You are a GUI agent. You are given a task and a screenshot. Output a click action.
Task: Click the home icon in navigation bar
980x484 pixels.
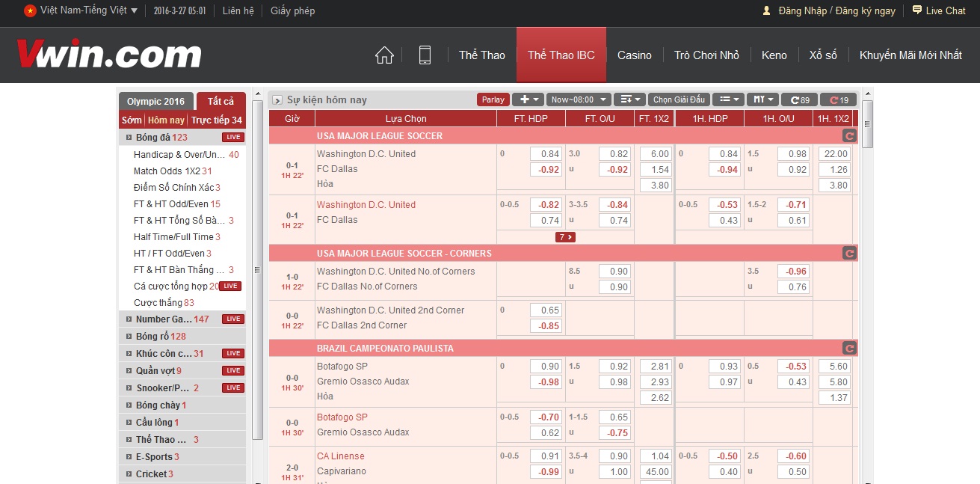384,55
